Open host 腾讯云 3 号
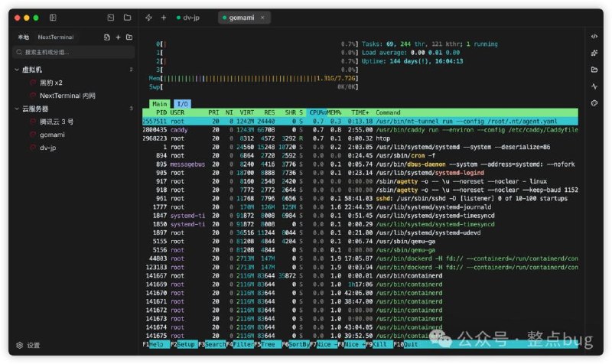The image size is (612, 364). tap(57, 122)
